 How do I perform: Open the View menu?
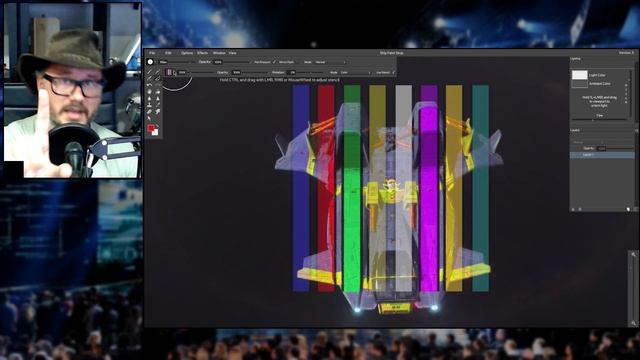click(232, 53)
